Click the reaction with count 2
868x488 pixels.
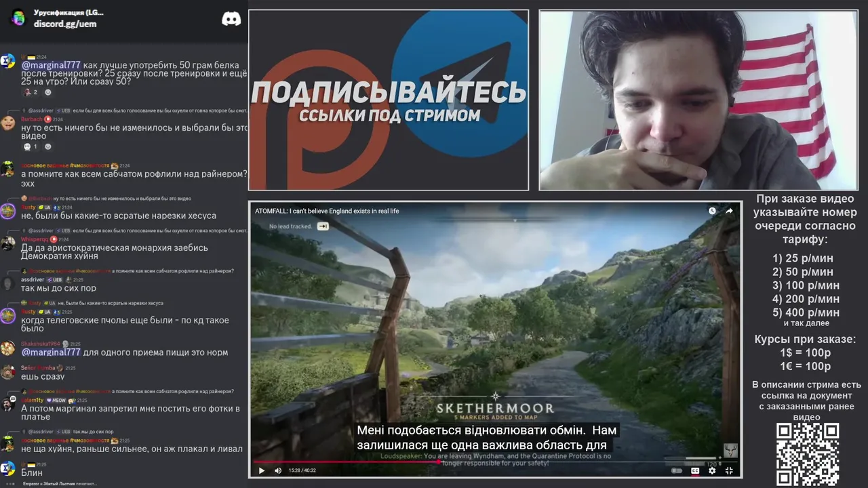coord(31,92)
